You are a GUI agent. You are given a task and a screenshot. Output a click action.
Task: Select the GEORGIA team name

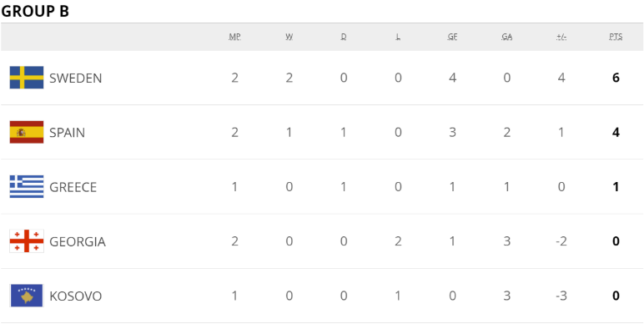pos(78,242)
